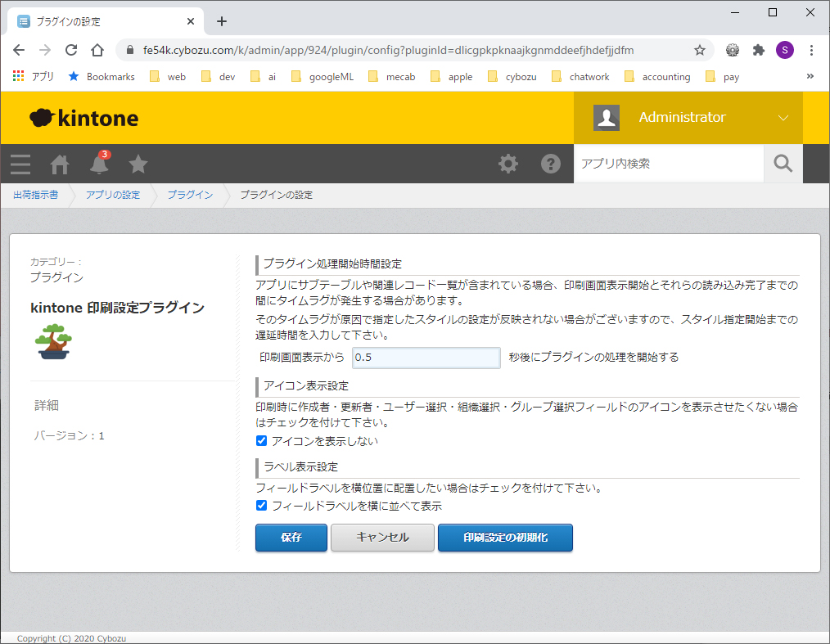Open the pay bookmarks folder
The height and width of the screenshot is (644, 830).
[x=723, y=77]
